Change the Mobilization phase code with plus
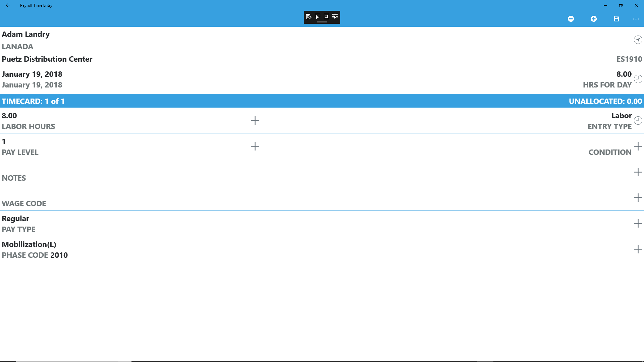This screenshot has height=362, width=644. pyautogui.click(x=638, y=249)
